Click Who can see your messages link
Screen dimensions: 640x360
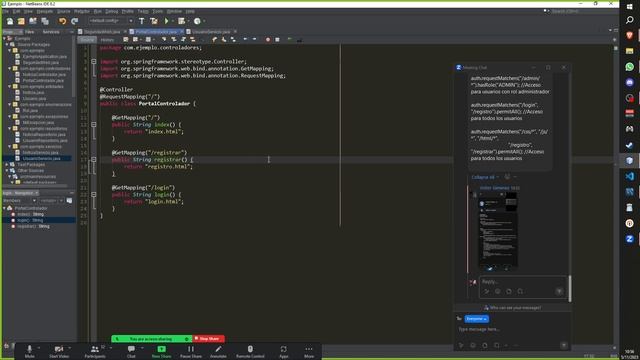click(512, 307)
